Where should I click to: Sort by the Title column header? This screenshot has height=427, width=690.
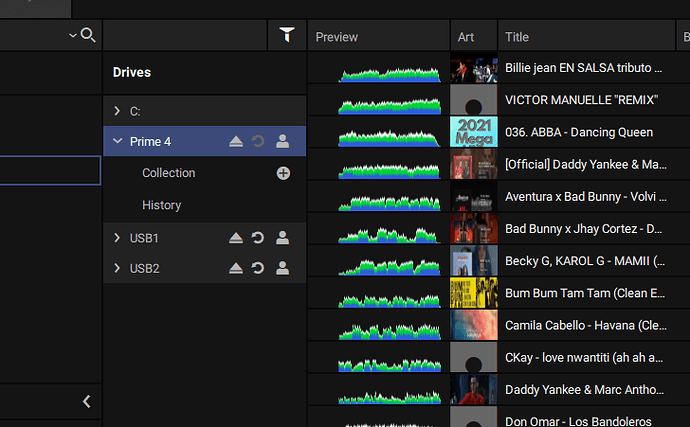tap(587, 36)
